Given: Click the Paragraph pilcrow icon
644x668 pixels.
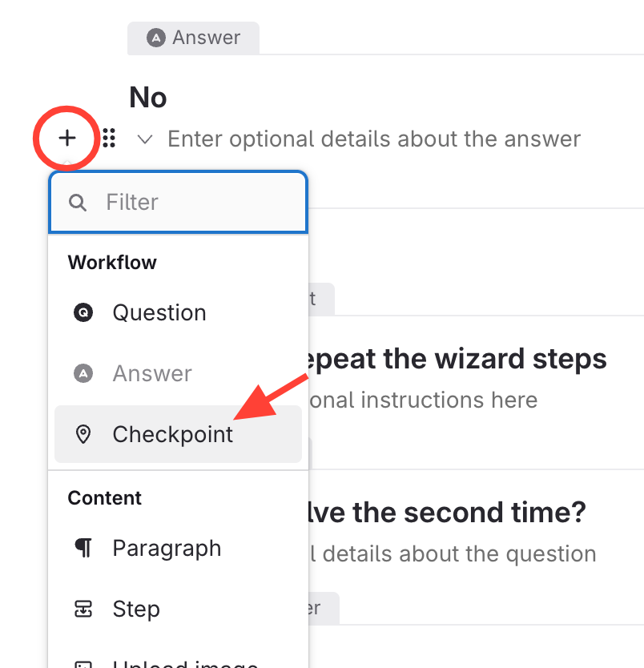Looking at the screenshot, I should pyautogui.click(x=83, y=548).
